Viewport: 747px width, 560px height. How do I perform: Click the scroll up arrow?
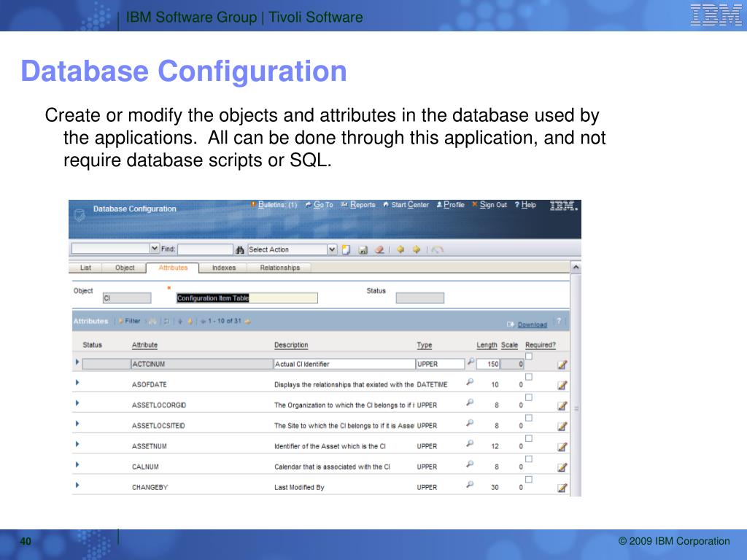click(x=576, y=268)
